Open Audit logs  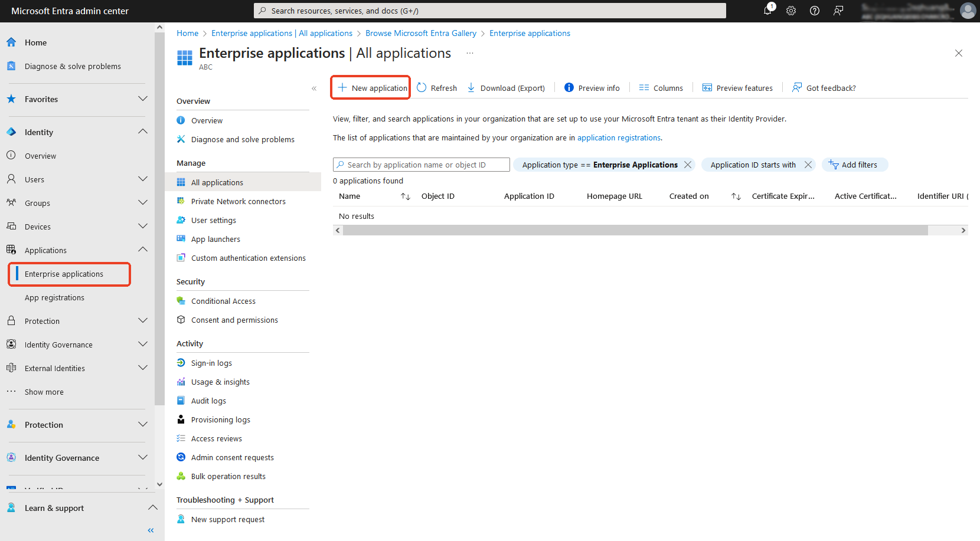pos(208,401)
